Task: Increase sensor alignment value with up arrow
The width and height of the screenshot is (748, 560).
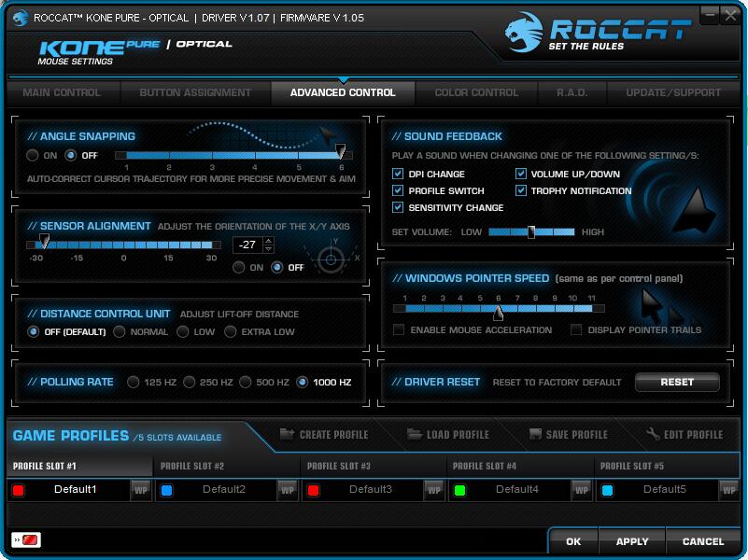Action: coord(269,240)
